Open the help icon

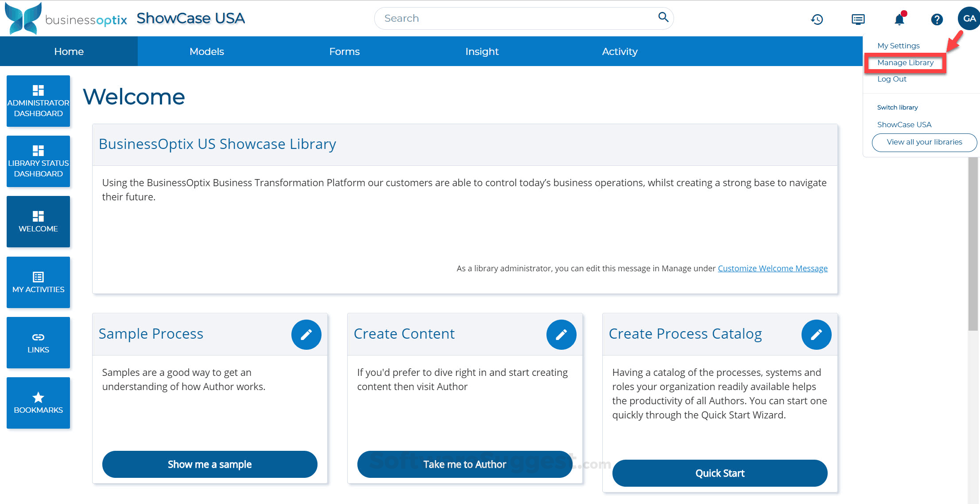tap(937, 19)
